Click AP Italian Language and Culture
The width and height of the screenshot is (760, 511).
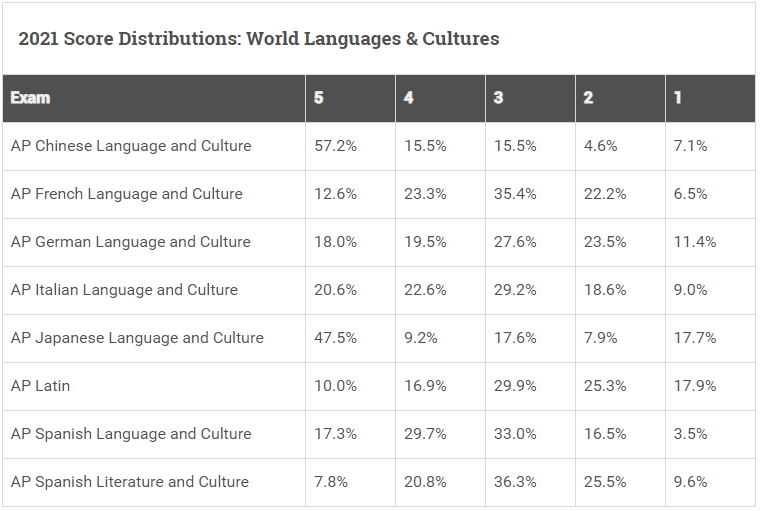coord(124,290)
